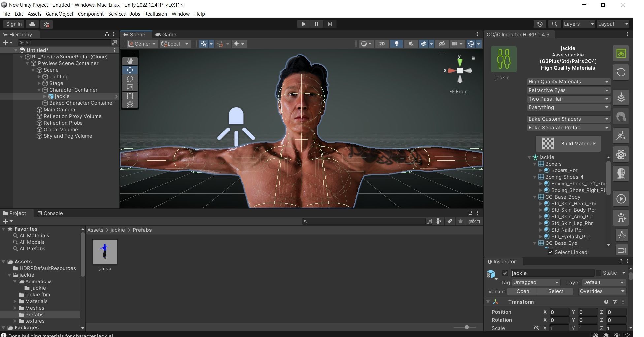Open the Window menu

tap(180, 14)
